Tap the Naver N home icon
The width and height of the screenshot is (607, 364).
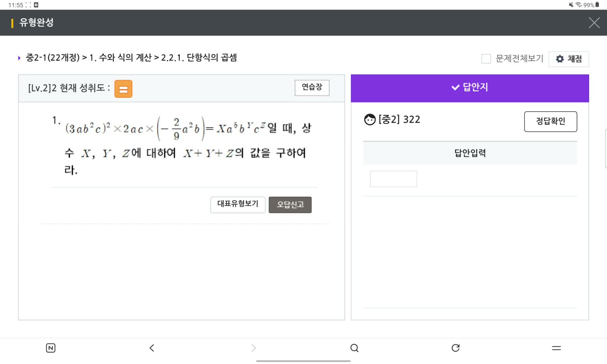pyautogui.click(x=51, y=348)
